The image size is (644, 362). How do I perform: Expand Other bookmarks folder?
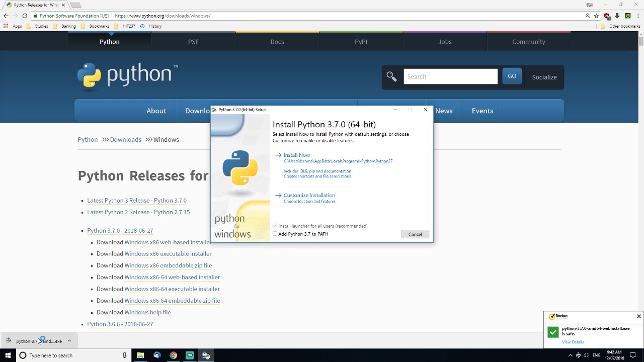[620, 26]
